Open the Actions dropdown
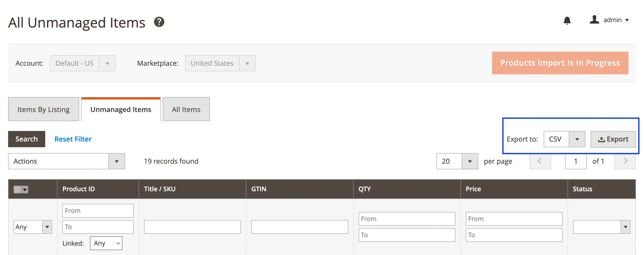644x255 pixels. [x=66, y=161]
